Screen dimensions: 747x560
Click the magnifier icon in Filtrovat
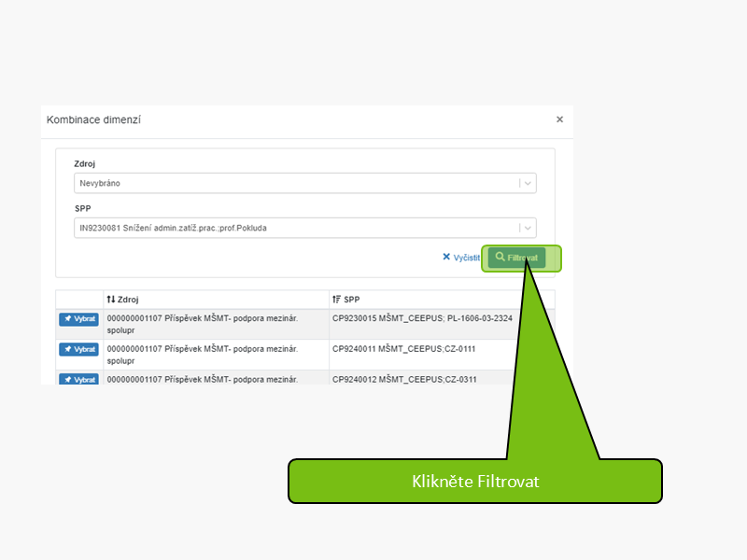tap(500, 258)
